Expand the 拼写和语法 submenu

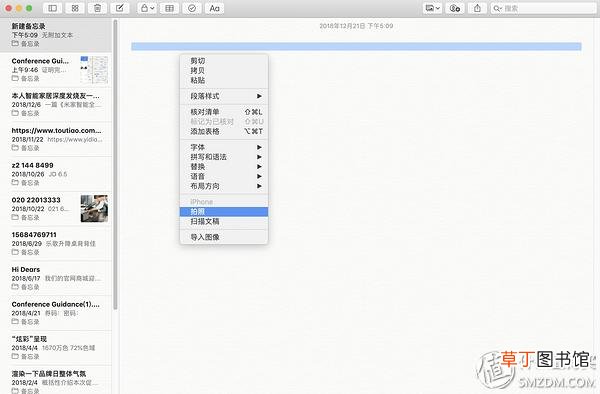[x=224, y=157]
